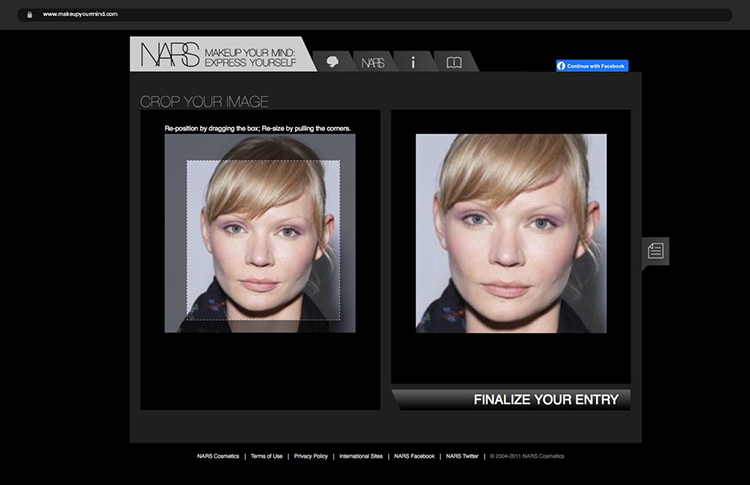Open International Sites footer link

[x=361, y=456]
